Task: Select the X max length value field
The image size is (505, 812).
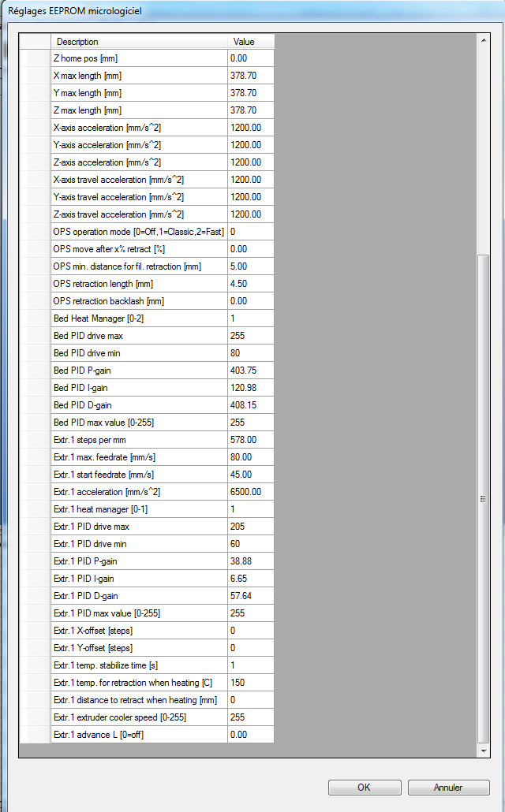Action: [251, 76]
